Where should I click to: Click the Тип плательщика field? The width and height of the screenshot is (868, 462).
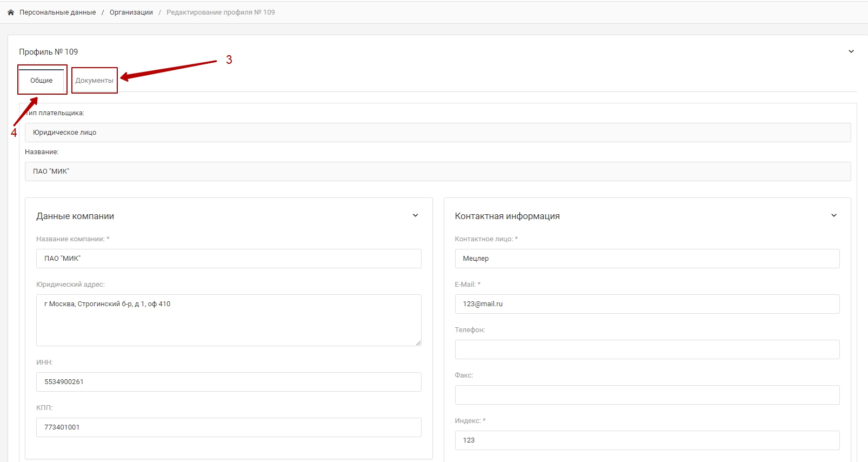(438, 133)
